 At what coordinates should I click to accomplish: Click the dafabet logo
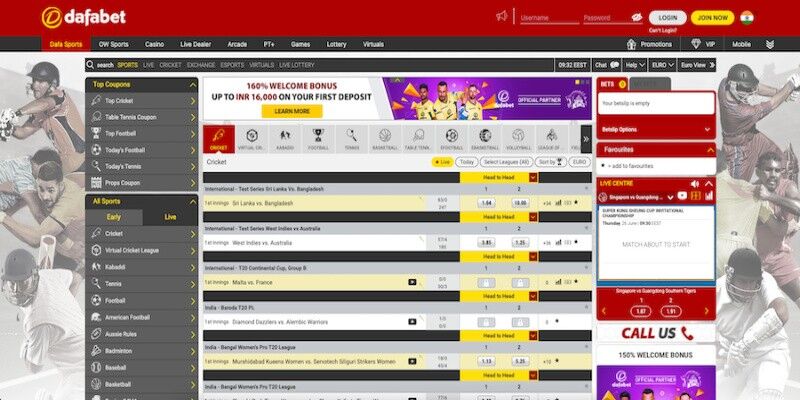[84, 18]
